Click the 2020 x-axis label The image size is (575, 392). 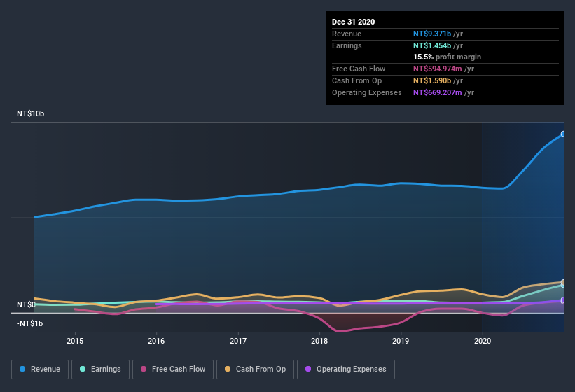pyautogui.click(x=483, y=341)
